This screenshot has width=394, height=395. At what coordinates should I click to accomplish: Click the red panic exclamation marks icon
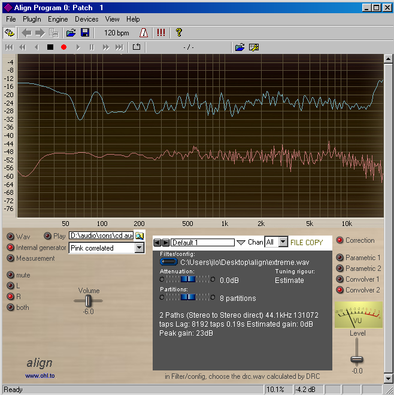(x=161, y=33)
